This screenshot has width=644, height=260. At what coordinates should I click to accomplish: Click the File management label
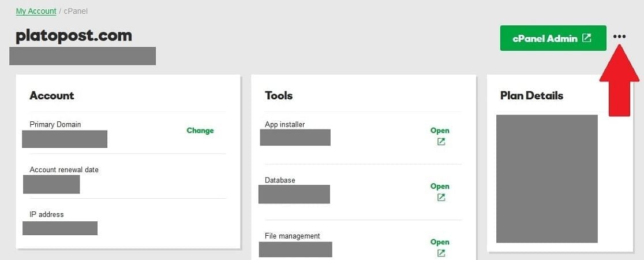(293, 236)
